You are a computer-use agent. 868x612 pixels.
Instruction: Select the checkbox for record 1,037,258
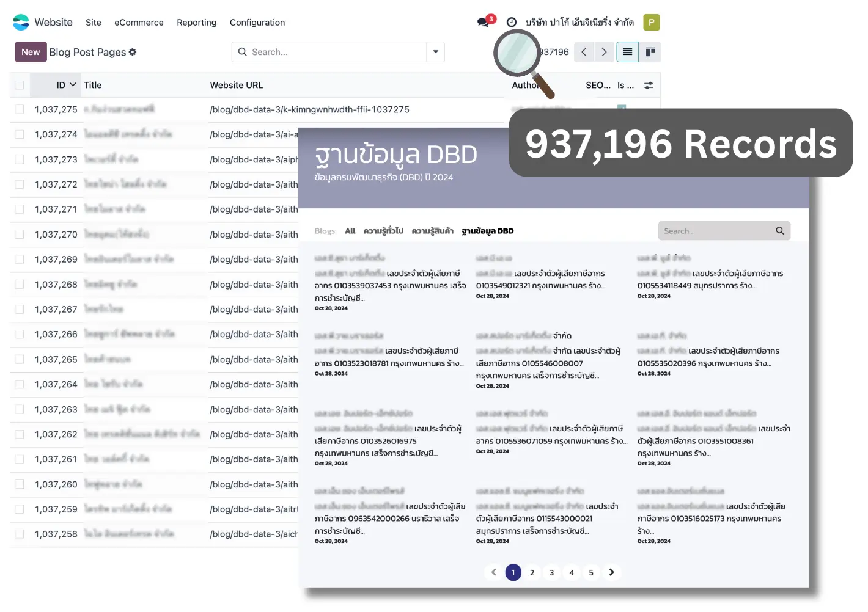point(20,534)
